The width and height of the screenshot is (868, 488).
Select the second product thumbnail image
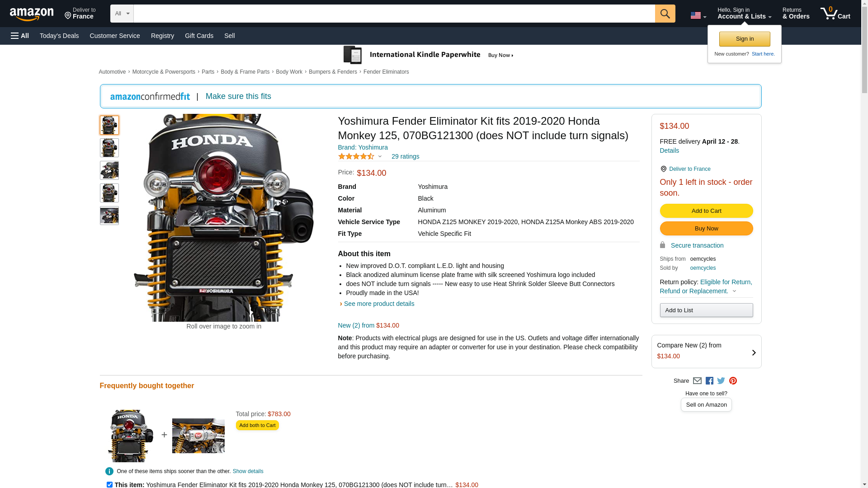[109, 148]
